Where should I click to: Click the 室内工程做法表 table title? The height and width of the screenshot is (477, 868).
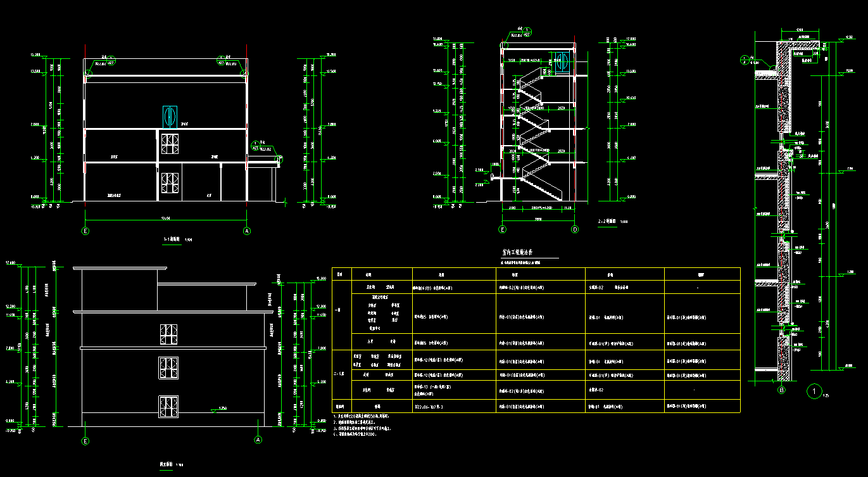pos(519,251)
